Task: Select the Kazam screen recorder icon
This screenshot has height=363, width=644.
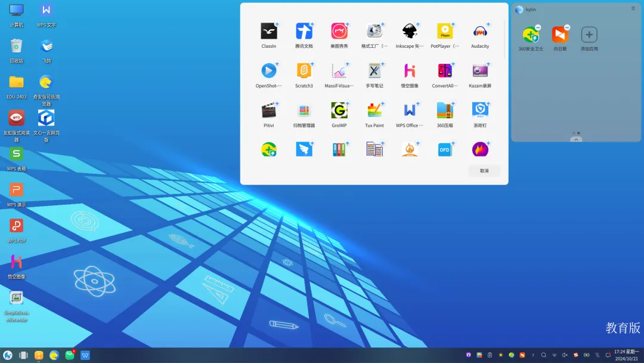Action: click(480, 71)
